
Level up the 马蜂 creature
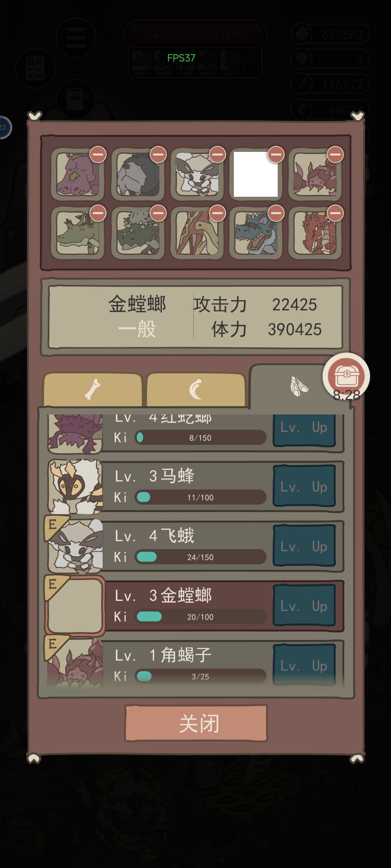(304, 486)
